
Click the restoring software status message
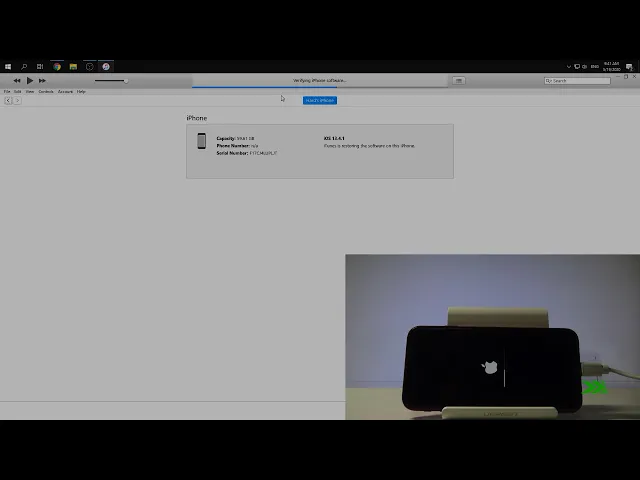tap(369, 146)
